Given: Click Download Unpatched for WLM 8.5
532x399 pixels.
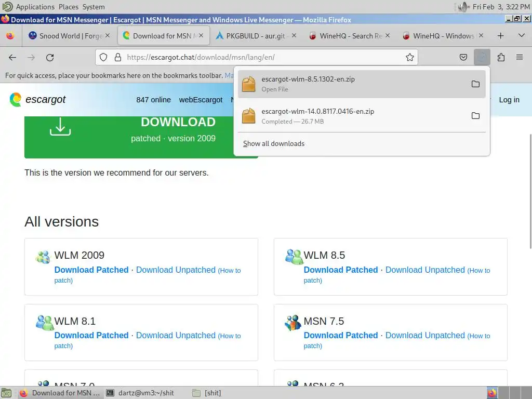Looking at the screenshot, I should click(425, 270).
